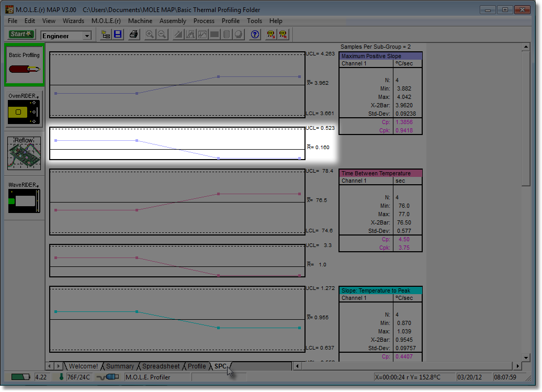Open the Assembly menu
Image resolution: width=542 pixels, height=392 pixels.
click(173, 21)
